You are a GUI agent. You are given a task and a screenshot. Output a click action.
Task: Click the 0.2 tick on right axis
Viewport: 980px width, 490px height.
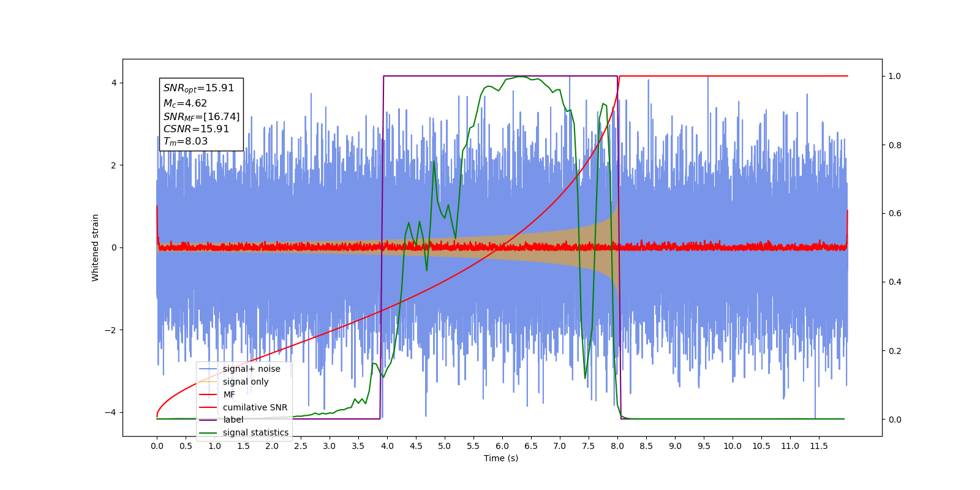895,351
